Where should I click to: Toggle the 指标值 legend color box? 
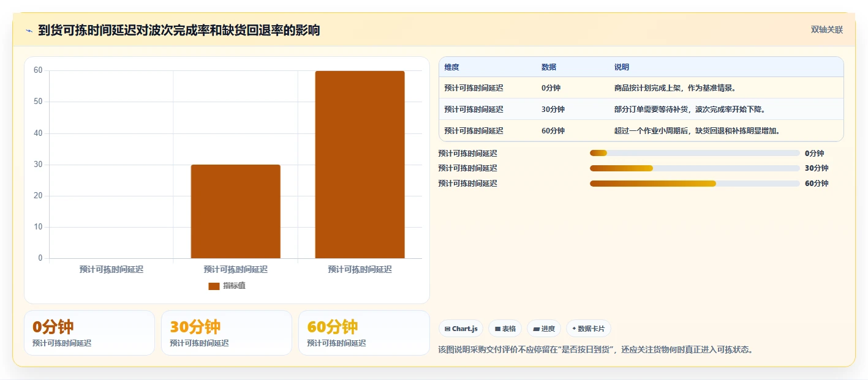[214, 286]
